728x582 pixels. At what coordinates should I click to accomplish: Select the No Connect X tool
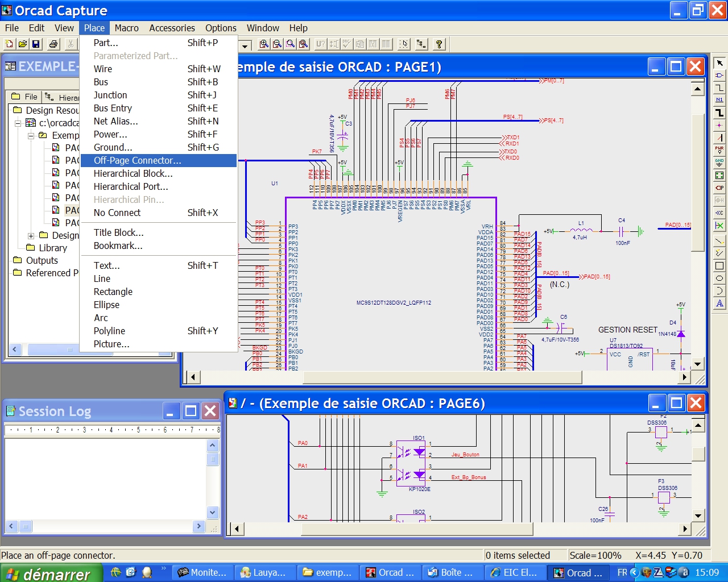719,226
